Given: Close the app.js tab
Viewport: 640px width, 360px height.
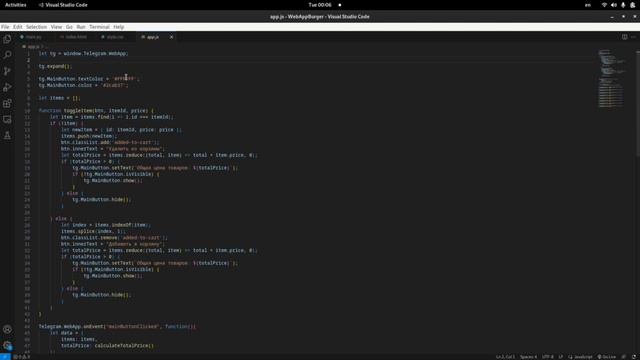Looking at the screenshot, I should click(171, 37).
